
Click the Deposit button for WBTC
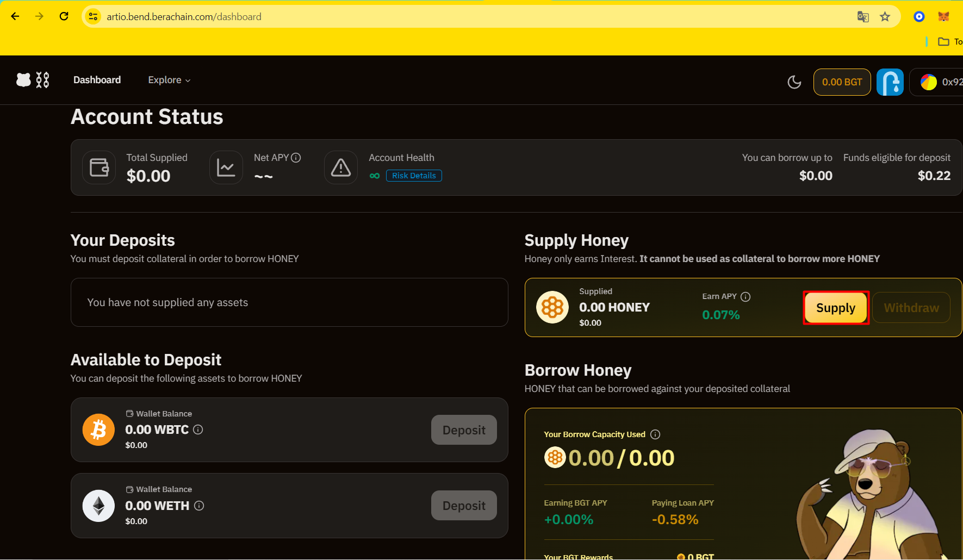464,430
